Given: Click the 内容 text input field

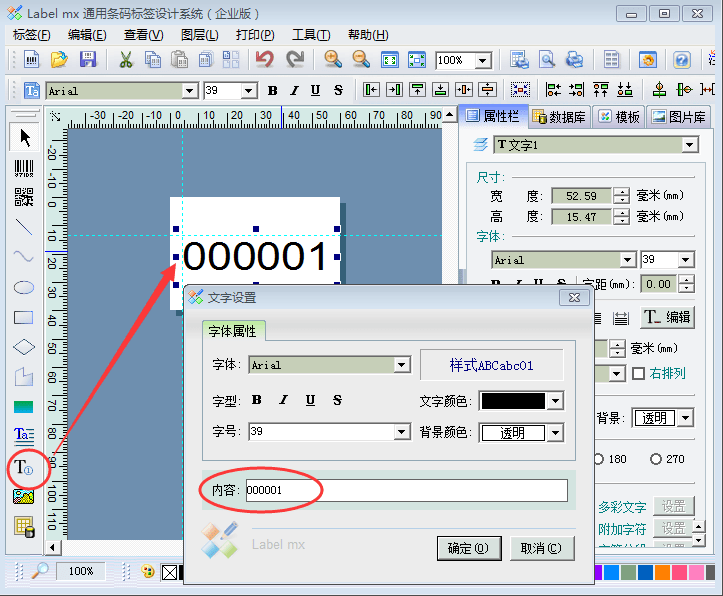Looking at the screenshot, I should [x=407, y=490].
